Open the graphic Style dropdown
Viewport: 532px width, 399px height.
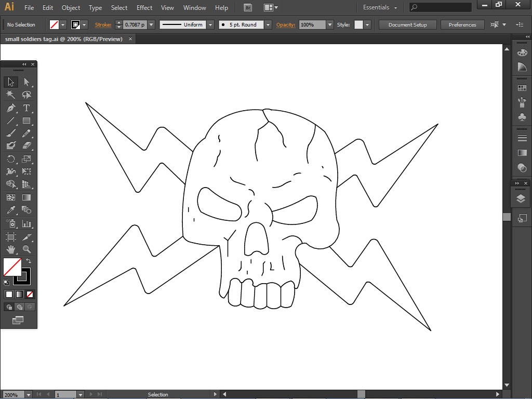coord(367,25)
